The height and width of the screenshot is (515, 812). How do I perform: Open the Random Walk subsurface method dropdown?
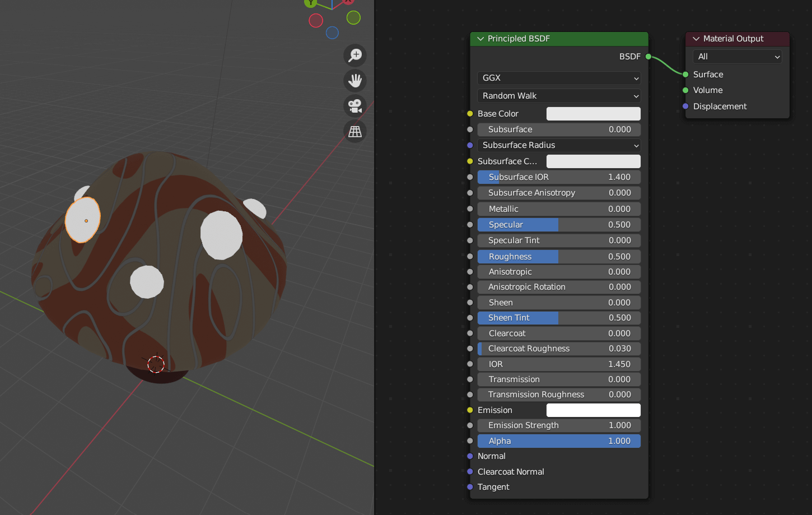point(559,96)
